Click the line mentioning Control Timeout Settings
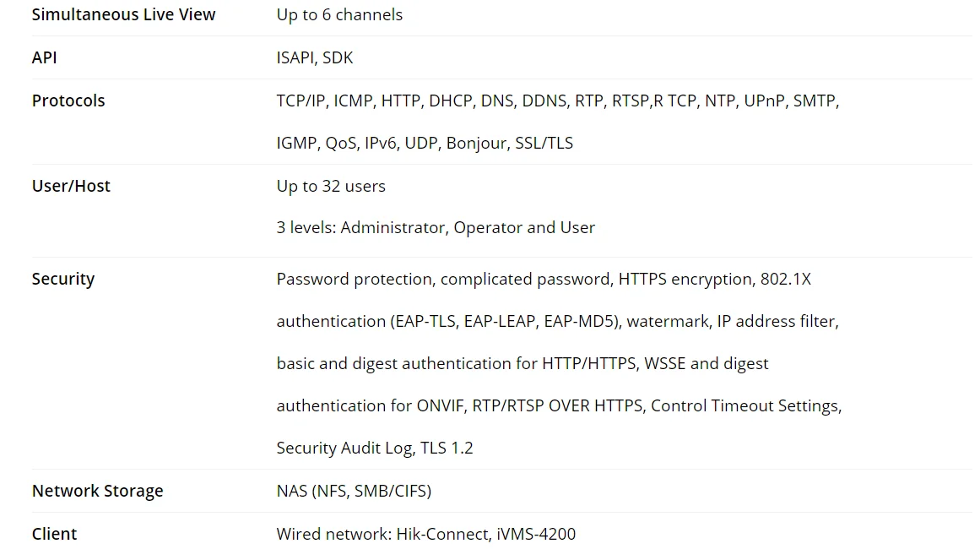 (559, 405)
